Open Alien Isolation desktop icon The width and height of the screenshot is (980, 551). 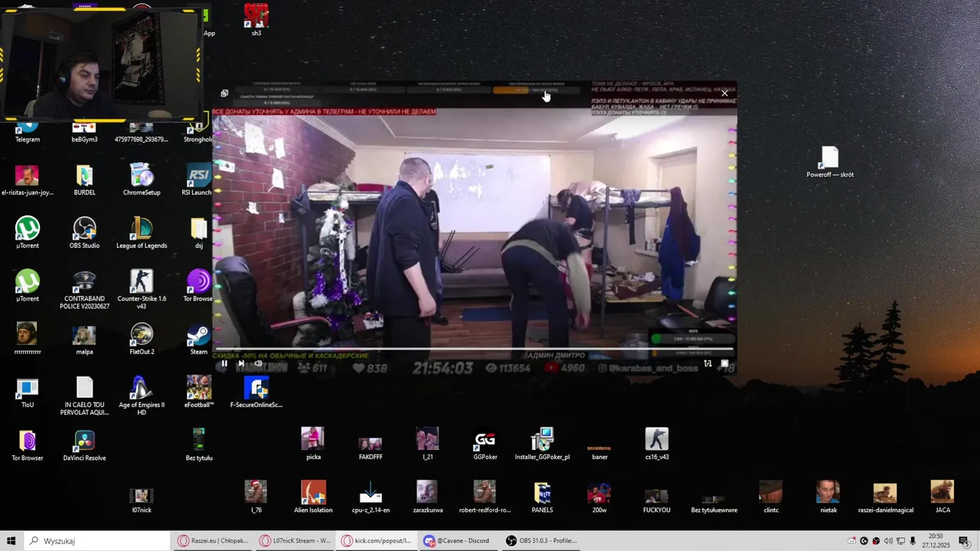pyautogui.click(x=313, y=497)
